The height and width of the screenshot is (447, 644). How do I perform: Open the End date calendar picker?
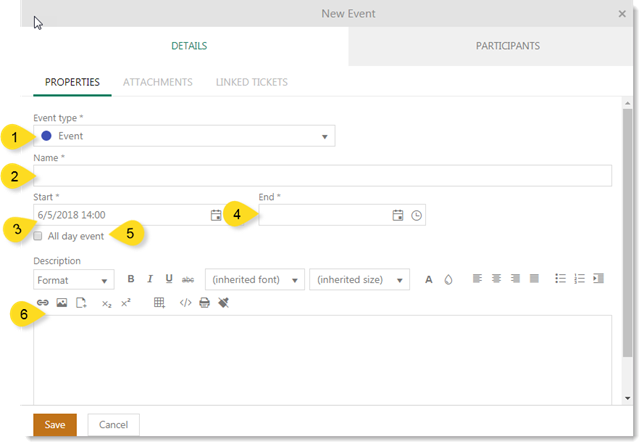[398, 215]
